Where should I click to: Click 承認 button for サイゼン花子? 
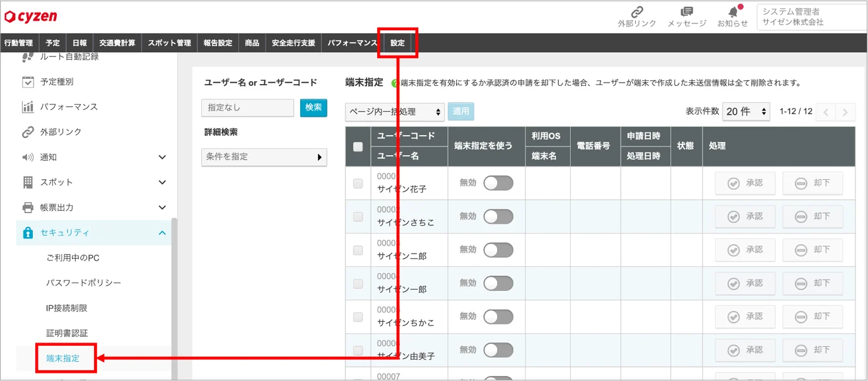pyautogui.click(x=745, y=183)
